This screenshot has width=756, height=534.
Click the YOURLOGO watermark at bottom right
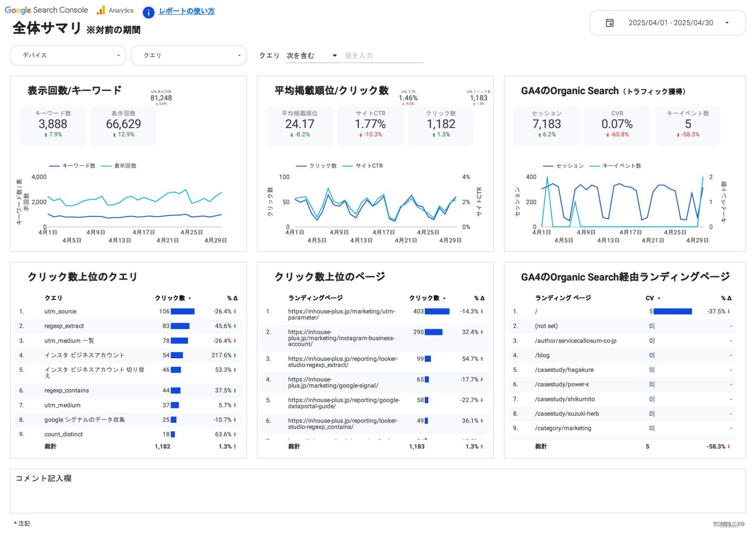pos(728,524)
